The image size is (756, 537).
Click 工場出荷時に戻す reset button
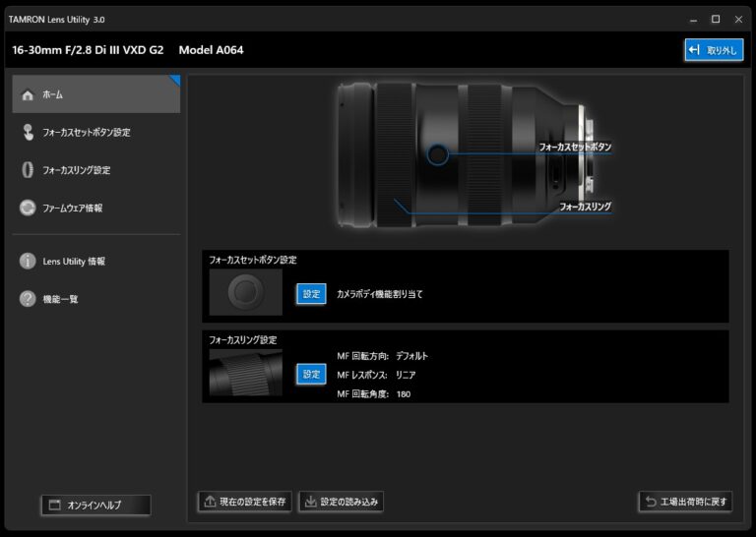click(685, 502)
